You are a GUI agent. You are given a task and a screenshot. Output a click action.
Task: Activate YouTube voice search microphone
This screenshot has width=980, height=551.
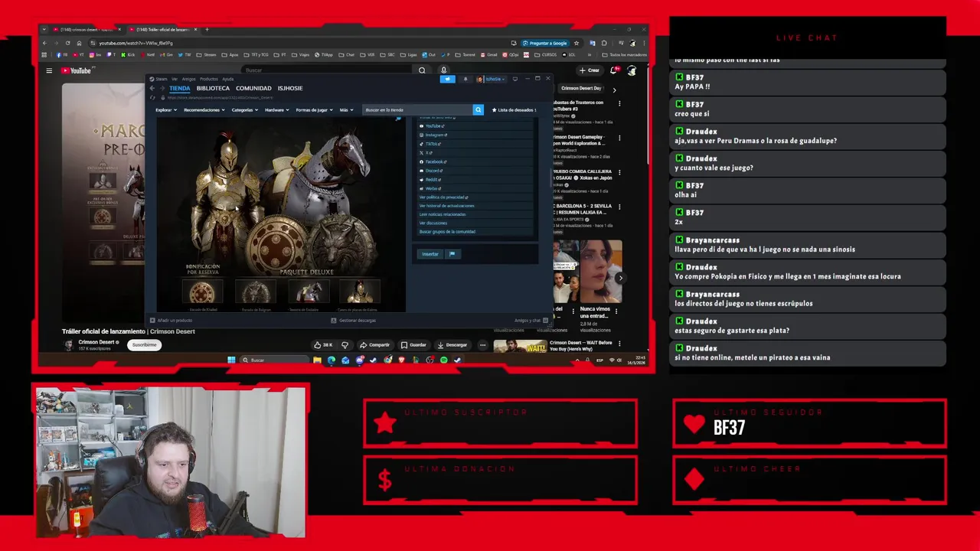pyautogui.click(x=443, y=70)
